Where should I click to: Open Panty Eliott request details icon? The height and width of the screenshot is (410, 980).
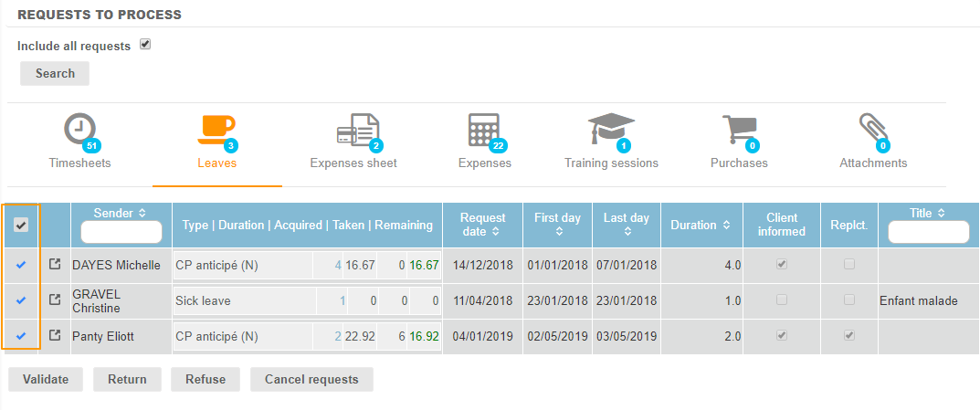point(55,336)
